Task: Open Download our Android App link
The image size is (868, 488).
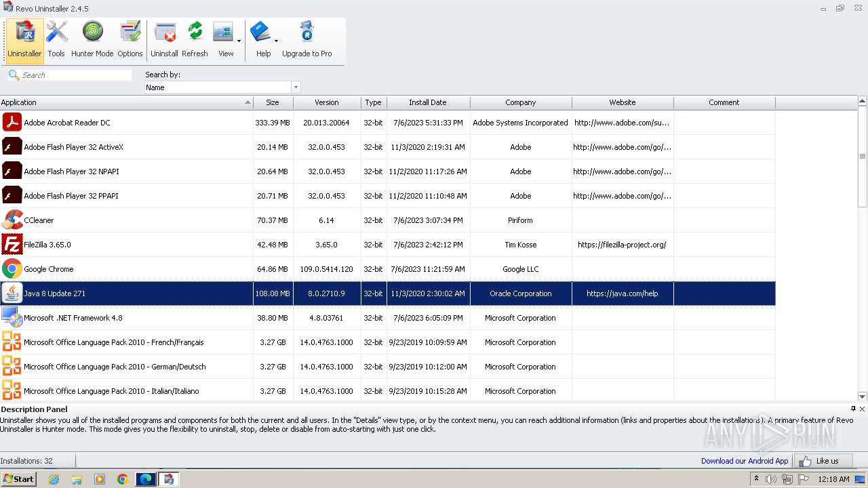Action: coord(745,461)
